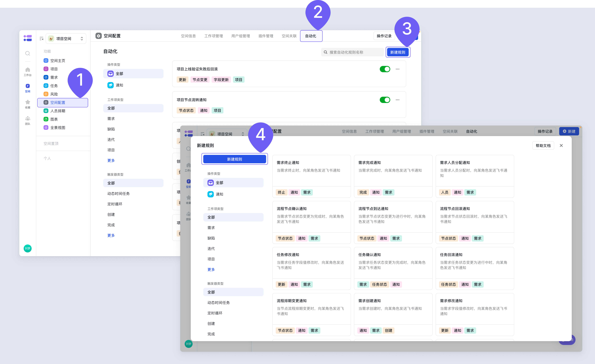
Task: Open 空间 in the back window rail
Action: [x=28, y=88]
